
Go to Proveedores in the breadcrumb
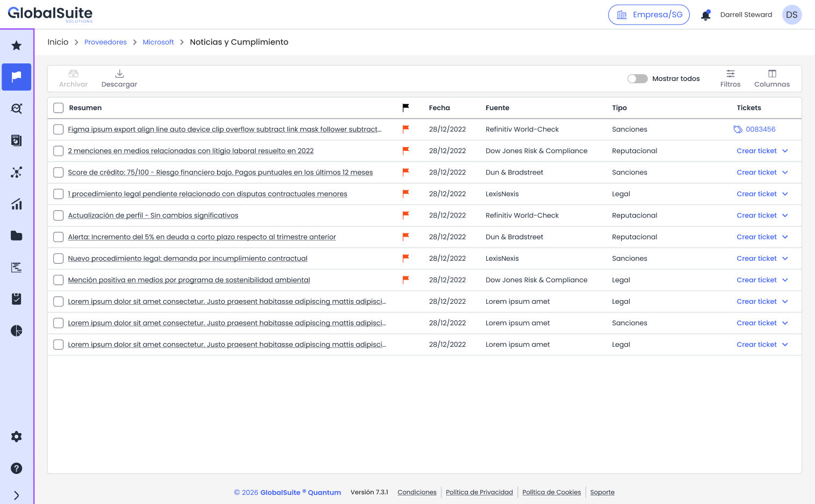(x=105, y=42)
